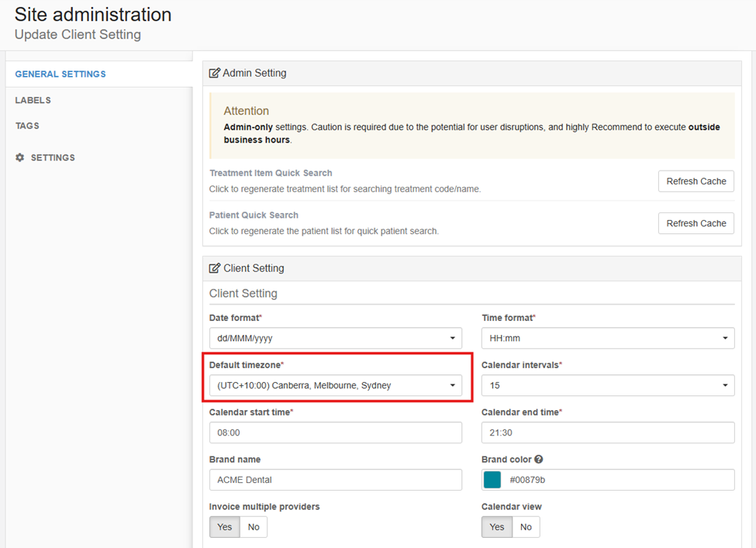The image size is (756, 548).
Task: Click the Brand color help question icon
Action: [x=539, y=460]
